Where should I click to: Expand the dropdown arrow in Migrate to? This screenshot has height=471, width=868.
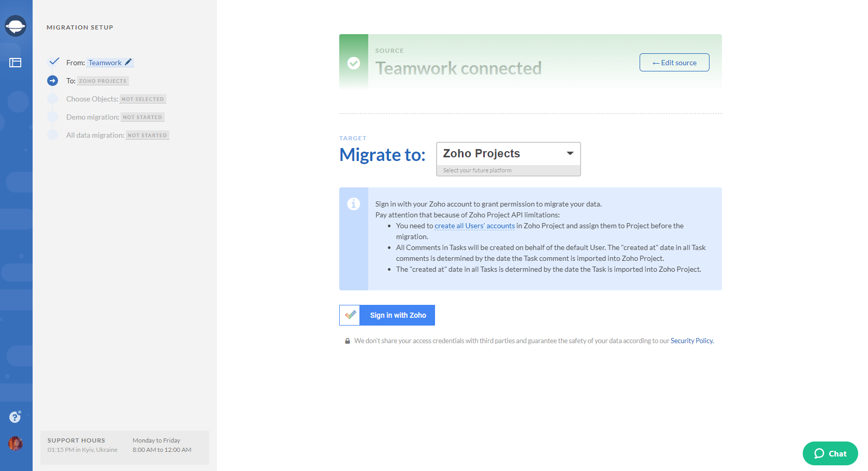click(570, 153)
